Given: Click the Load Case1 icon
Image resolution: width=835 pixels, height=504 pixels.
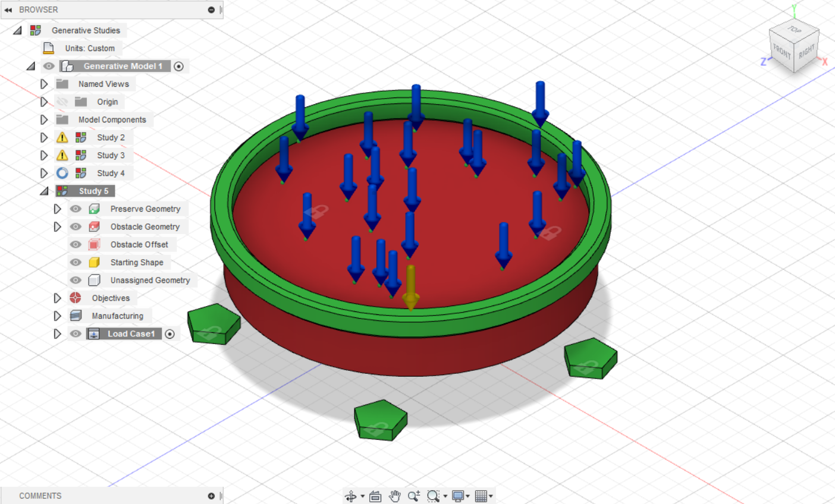Looking at the screenshot, I should (93, 333).
